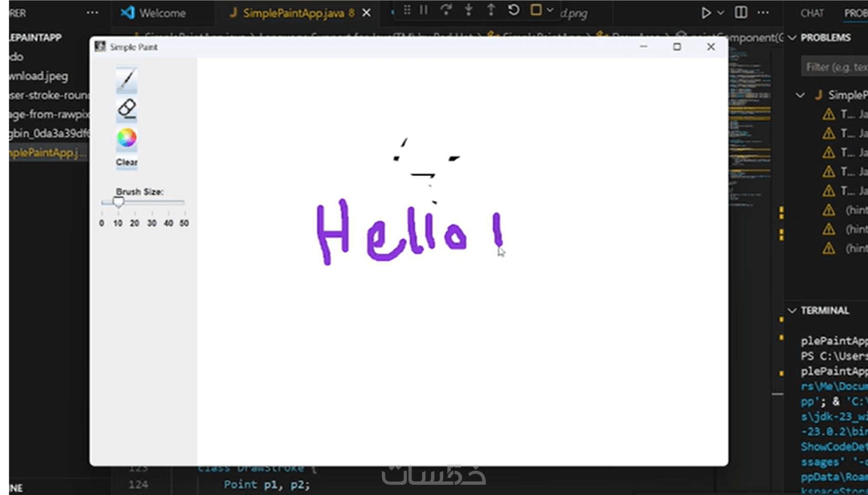
Task: Click the Brush Size slider thumb
Action: point(118,202)
